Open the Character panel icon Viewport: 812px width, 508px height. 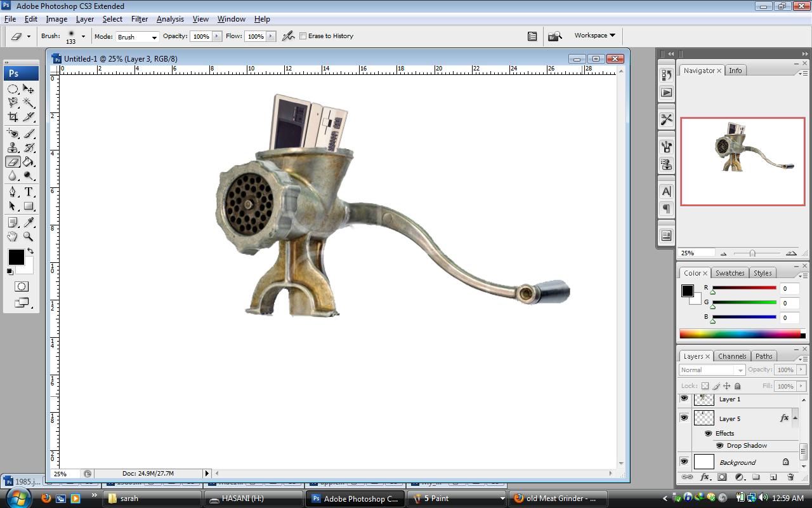pyautogui.click(x=666, y=191)
